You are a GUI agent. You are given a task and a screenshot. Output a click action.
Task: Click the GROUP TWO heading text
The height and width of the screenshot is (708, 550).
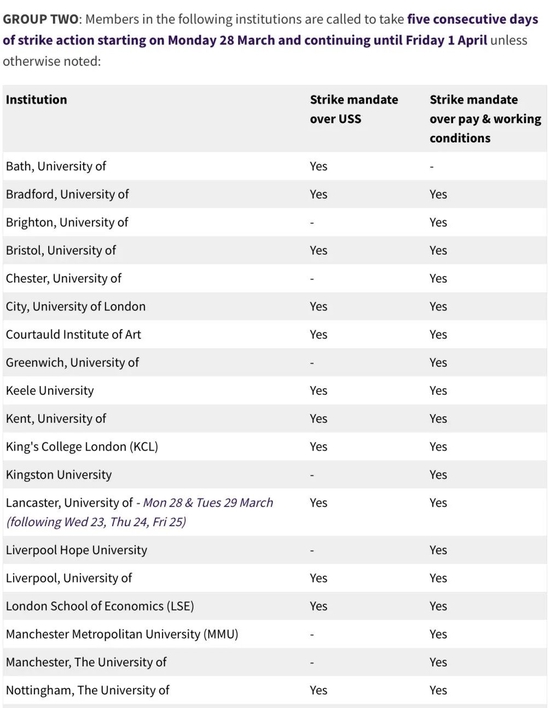pos(41,19)
